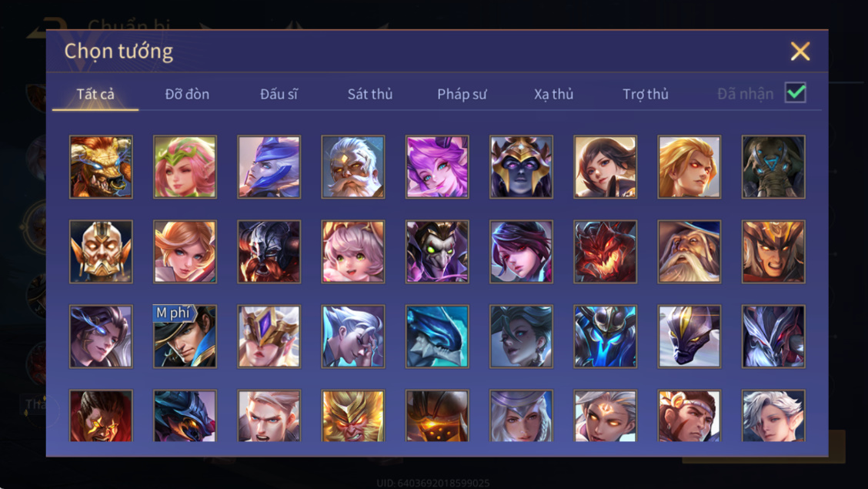868x489 pixels.
Task: Go back to the 'Tất cả' tab
Action: coord(95,94)
